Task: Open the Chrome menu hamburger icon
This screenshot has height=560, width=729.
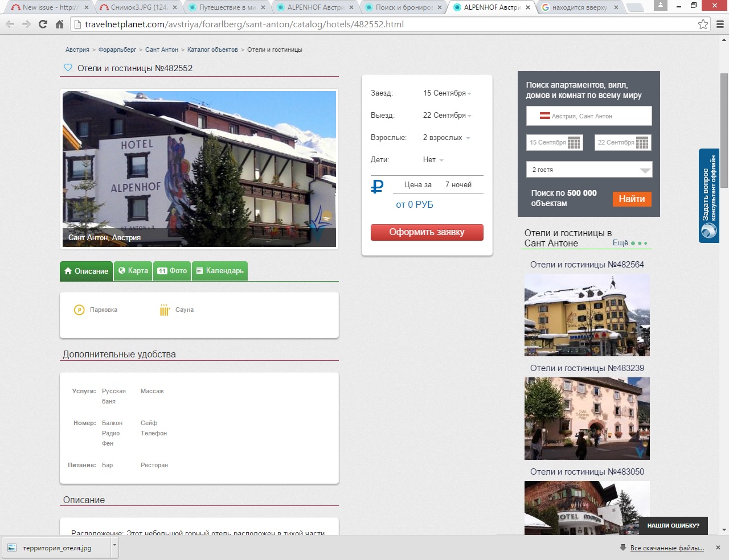Action: tap(720, 24)
